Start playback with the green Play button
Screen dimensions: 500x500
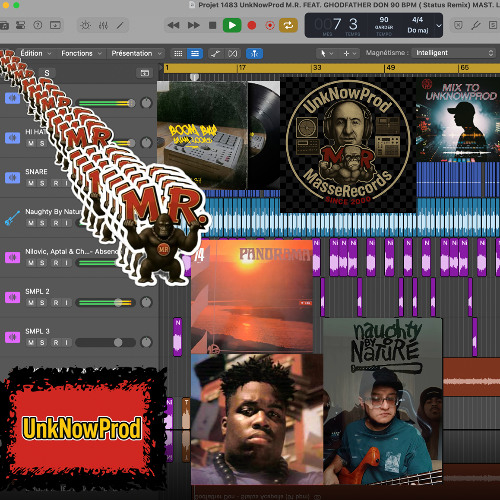[232, 25]
